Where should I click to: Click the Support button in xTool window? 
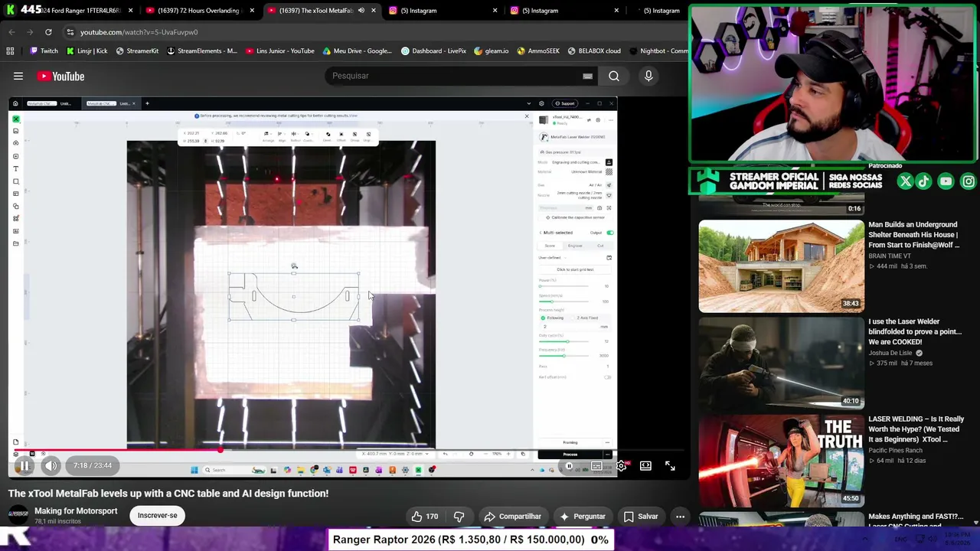(566, 103)
